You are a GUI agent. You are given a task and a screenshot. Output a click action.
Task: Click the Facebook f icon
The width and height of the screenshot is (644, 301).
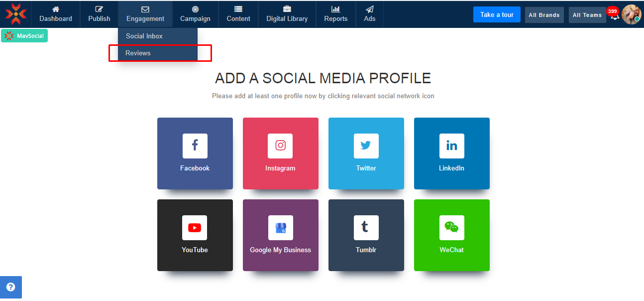195,146
